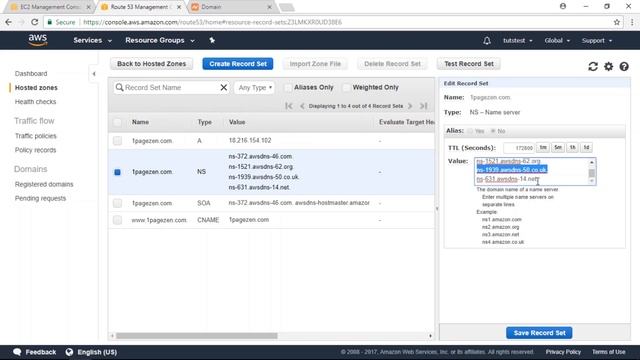Set TTL to 1m preset
640x360 pixels.
[543, 147]
